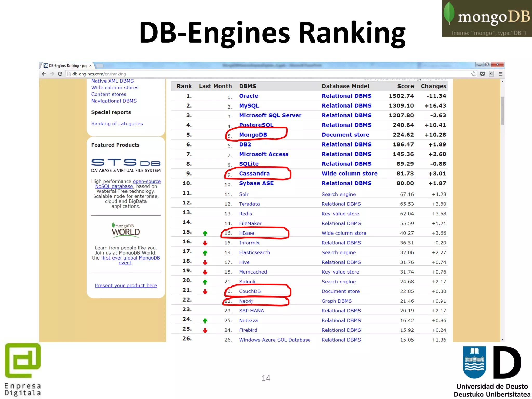Click the Changes column header
532x399 pixels.
[x=434, y=86]
